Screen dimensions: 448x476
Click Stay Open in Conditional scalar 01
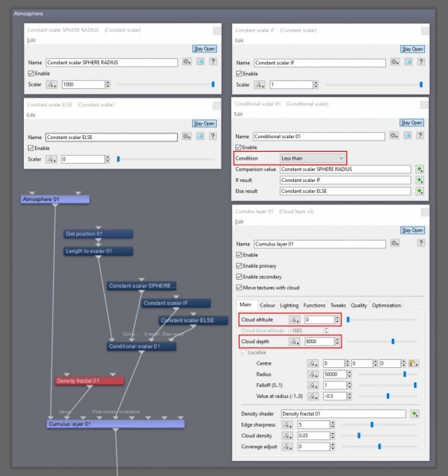412,122
